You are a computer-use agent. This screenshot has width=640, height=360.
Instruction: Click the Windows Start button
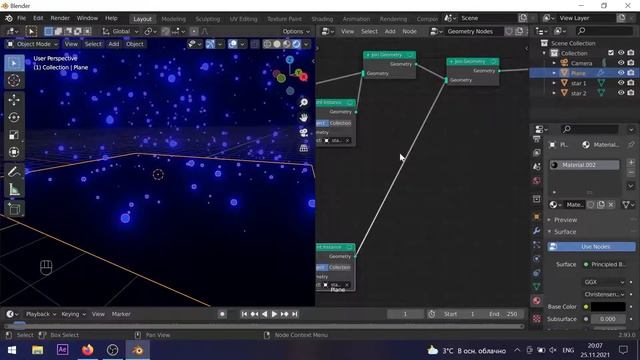12,350
